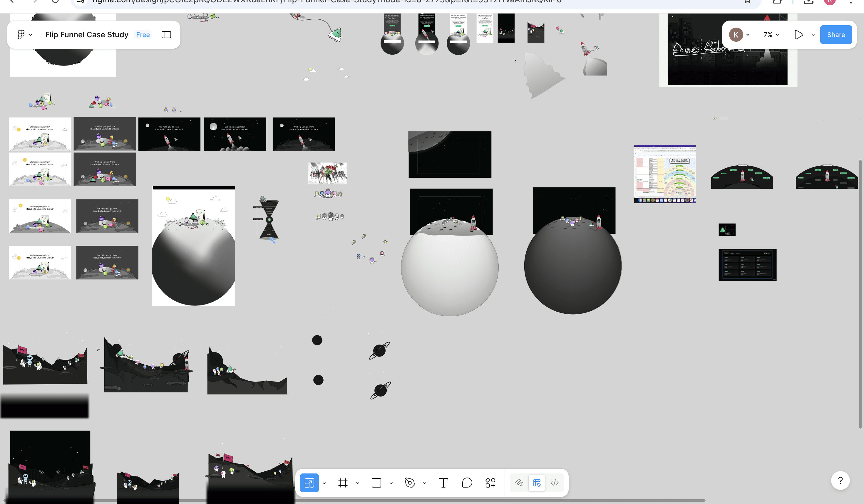Toggle the sidebar panel visibility
This screenshot has height=504, width=864.
pyautogui.click(x=166, y=35)
